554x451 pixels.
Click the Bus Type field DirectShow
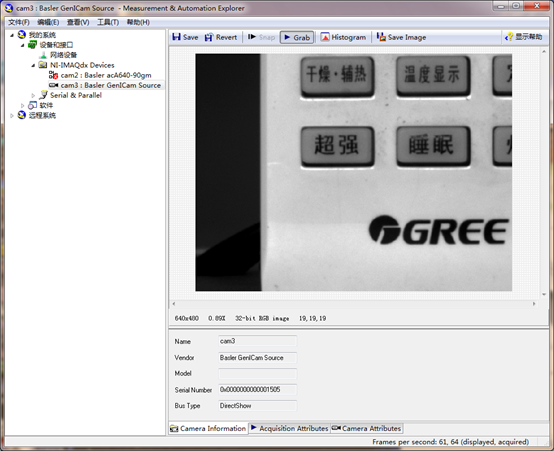[x=258, y=406]
